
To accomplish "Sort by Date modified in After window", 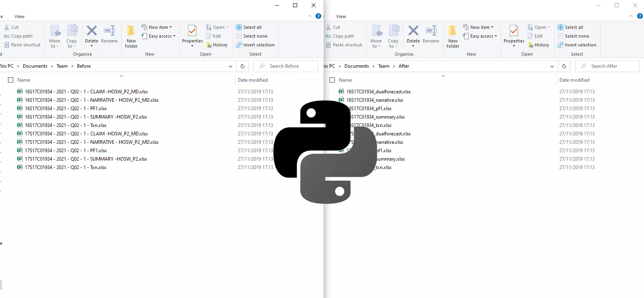I will point(574,80).
